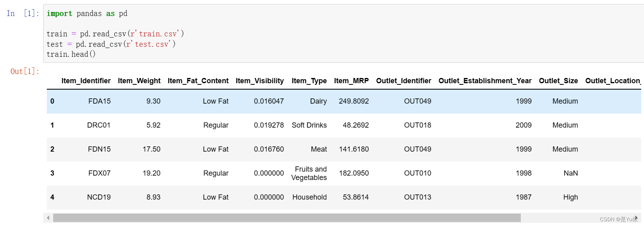Click the 'test.csv' string in code

coord(150,44)
